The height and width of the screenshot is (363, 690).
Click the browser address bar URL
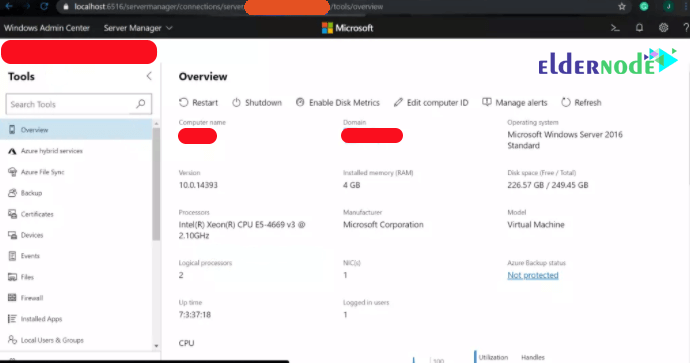229,7
